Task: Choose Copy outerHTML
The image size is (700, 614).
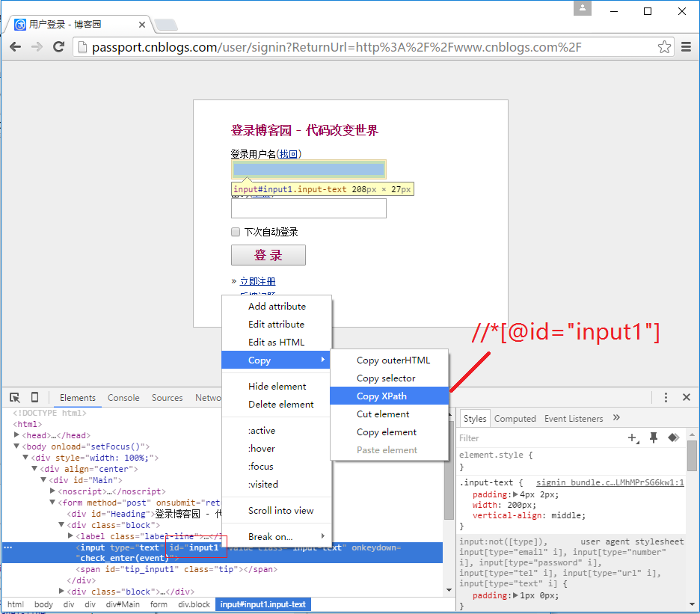Action: (x=390, y=360)
